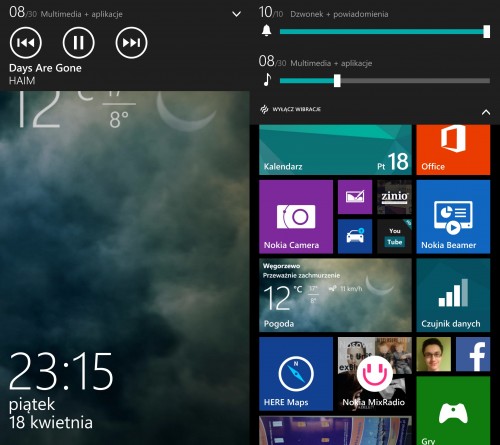Open the Kalendarz tile
This screenshot has height=445, width=500.
tap(335, 150)
